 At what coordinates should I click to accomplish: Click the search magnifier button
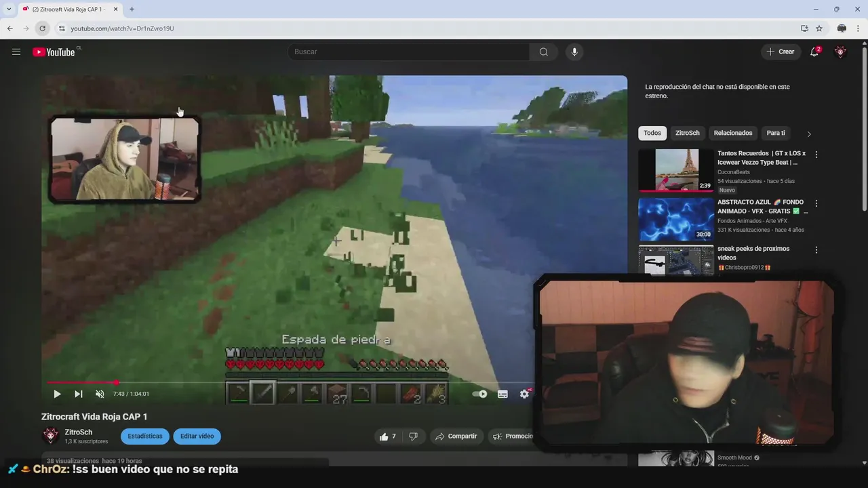click(x=544, y=52)
